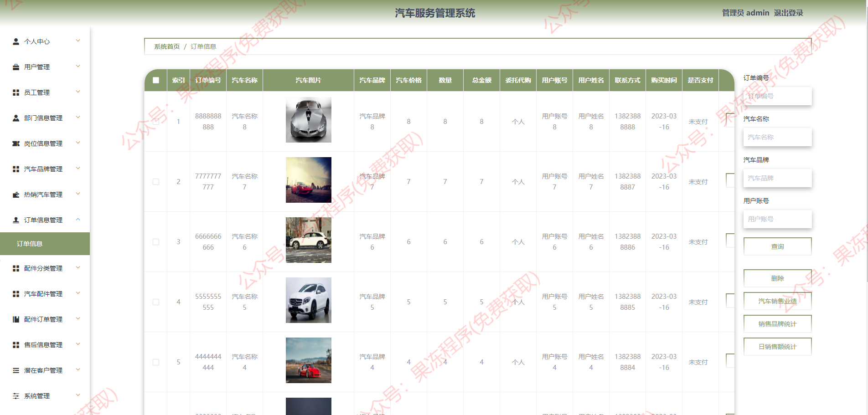The image size is (868, 415).
Task: Toggle the select-all checkbox in table header
Action: point(156,80)
